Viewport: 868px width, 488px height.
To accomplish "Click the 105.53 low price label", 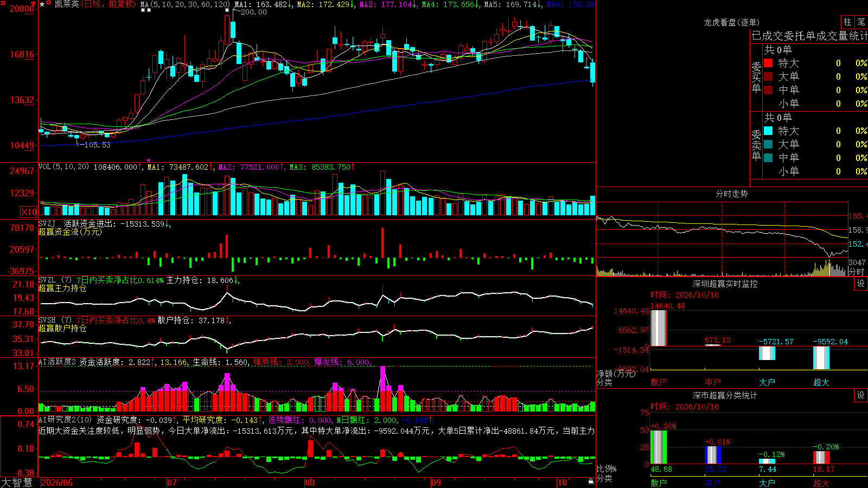I will 97,145.
